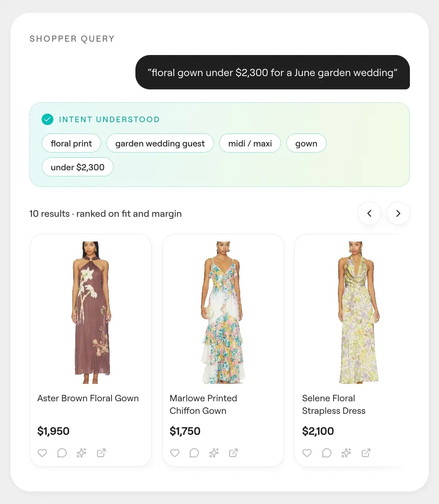
Task: Toggle the 'floral print' intent chip
Action: [x=72, y=143]
